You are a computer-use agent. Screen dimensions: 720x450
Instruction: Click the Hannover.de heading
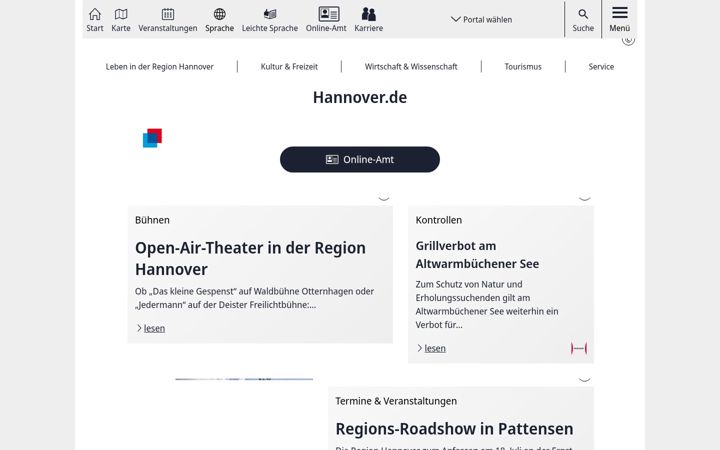360,97
